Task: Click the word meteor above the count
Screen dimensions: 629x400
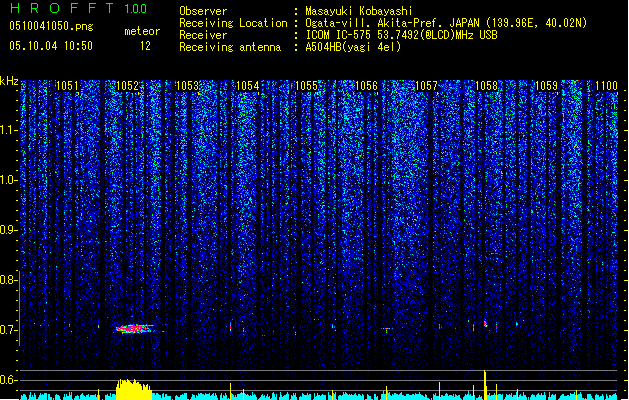Action: 142,31
